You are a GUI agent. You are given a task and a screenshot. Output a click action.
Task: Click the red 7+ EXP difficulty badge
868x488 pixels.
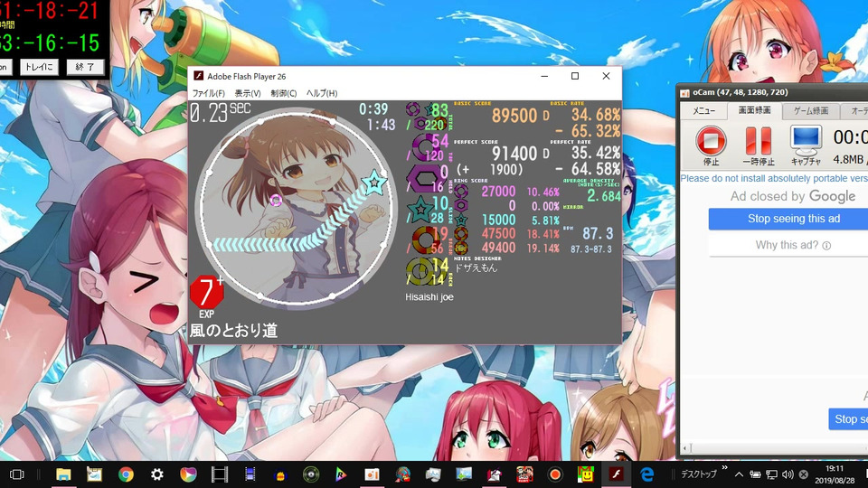207,292
